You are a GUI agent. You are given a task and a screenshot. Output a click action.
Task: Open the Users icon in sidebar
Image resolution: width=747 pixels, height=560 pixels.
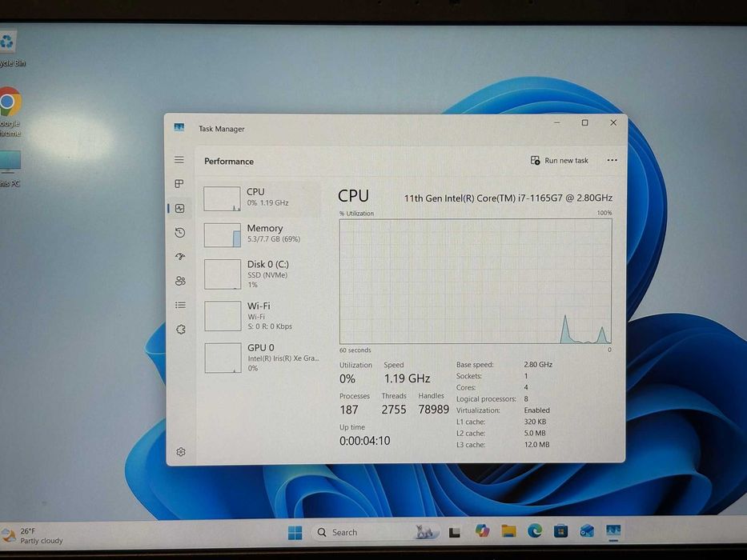(x=180, y=281)
